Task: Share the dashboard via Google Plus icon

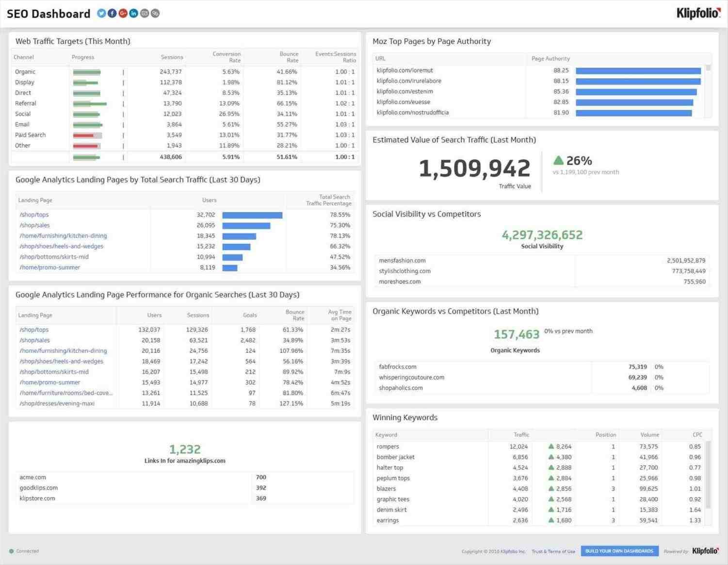Action: coord(123,13)
